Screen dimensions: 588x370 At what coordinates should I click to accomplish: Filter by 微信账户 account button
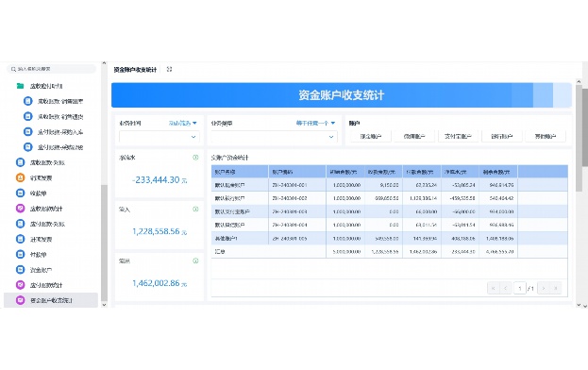(x=414, y=137)
